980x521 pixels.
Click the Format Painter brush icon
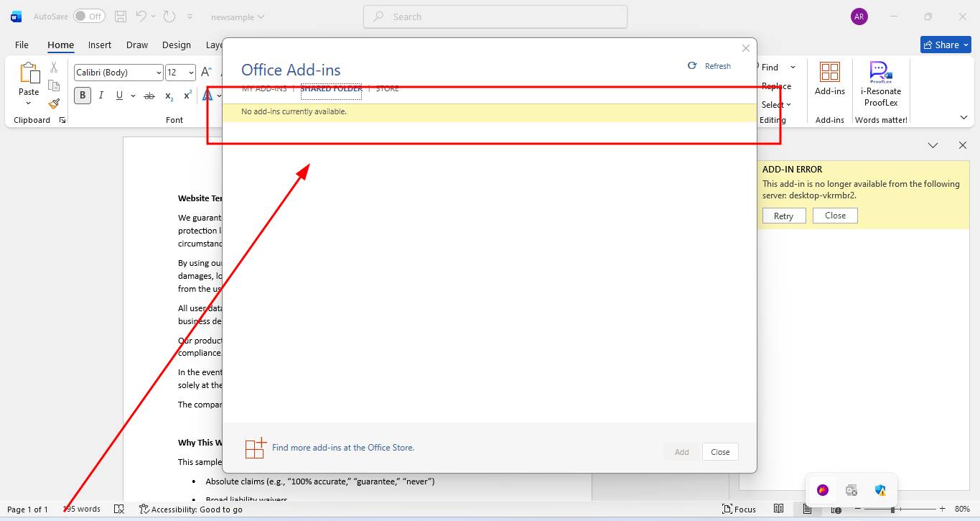[54, 103]
